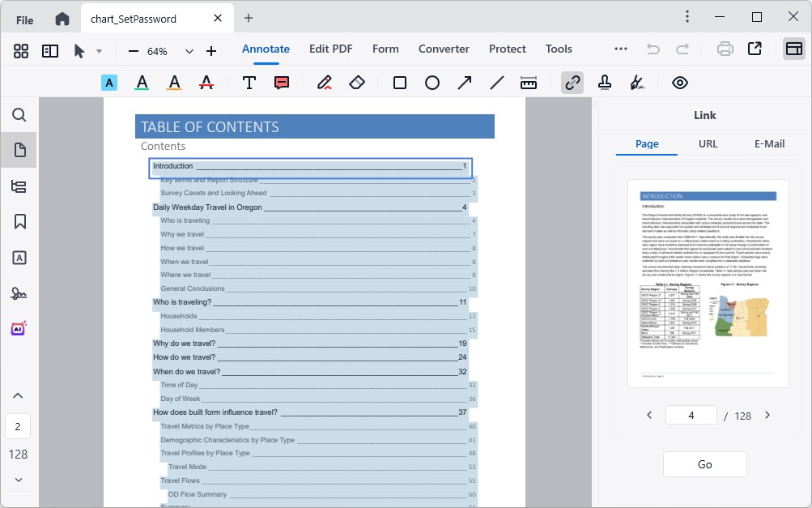Toggle annotation visibility with the eye icon

click(x=679, y=82)
